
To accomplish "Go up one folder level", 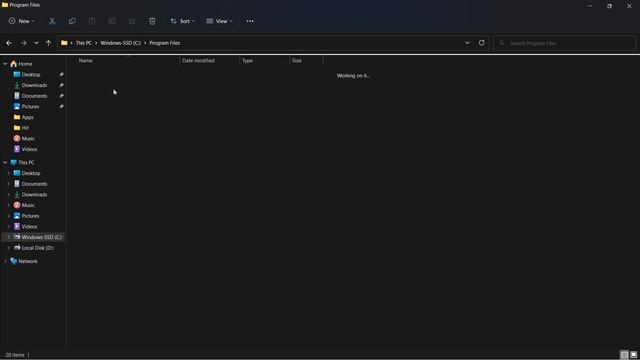I will [48, 43].
